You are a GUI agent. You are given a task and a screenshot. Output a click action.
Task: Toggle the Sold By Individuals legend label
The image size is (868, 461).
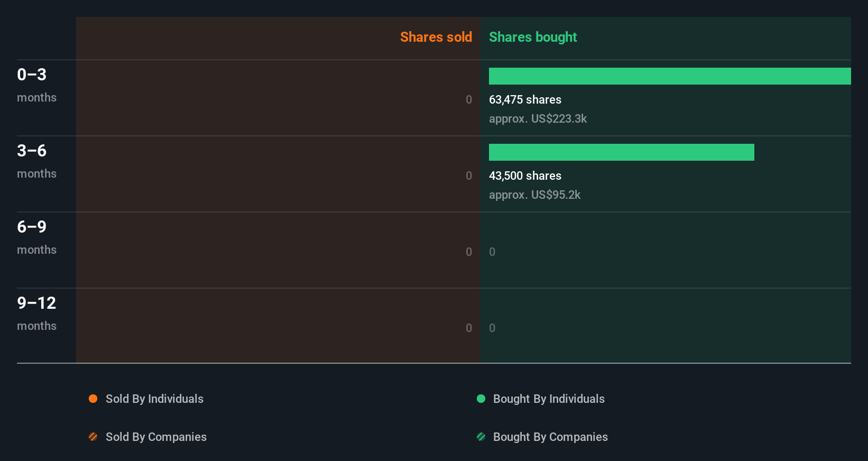[154, 399]
